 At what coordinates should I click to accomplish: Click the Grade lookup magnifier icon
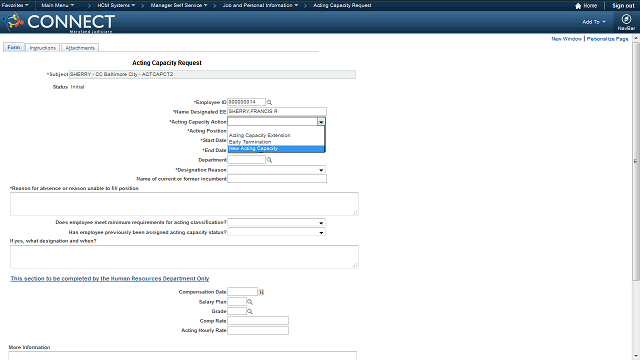click(x=250, y=311)
